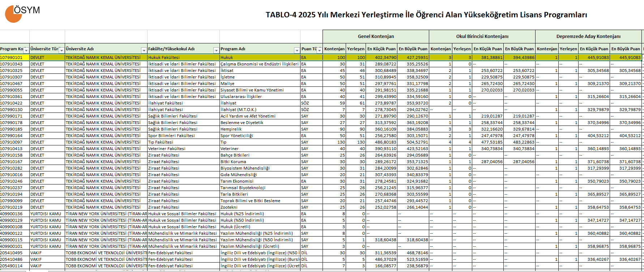Select the 427,25931 maximum score cell
Viewport: 644px width, 272px height.
click(x=413, y=58)
